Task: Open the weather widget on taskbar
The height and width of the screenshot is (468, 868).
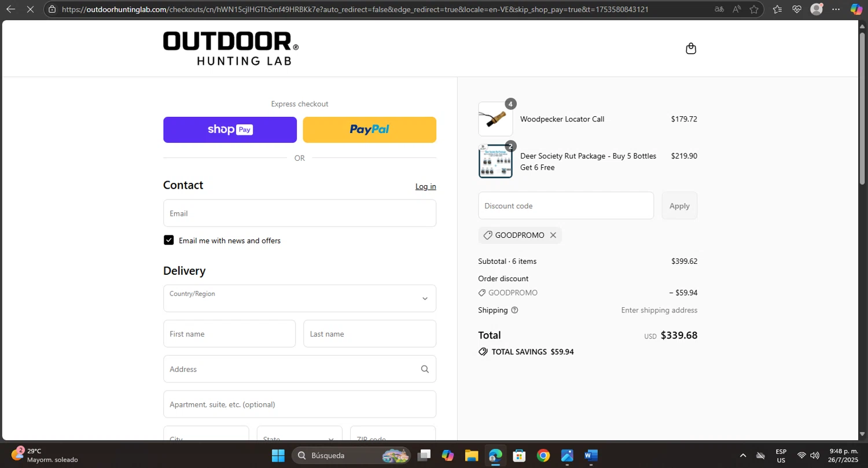Action: point(44,455)
